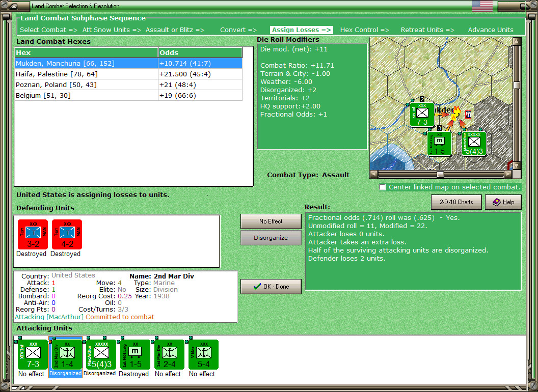Image resolution: width=538 pixels, height=392 pixels.
Task: Click the 'Defender loses 2 units.' result line
Action: 346,258
